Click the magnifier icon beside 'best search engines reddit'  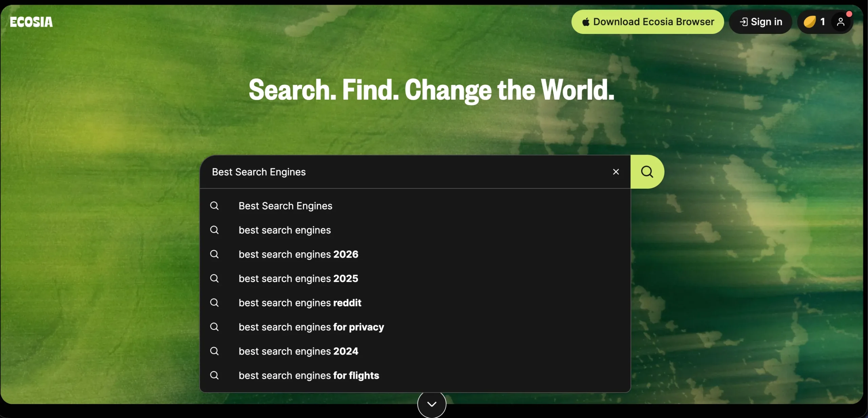pos(215,303)
